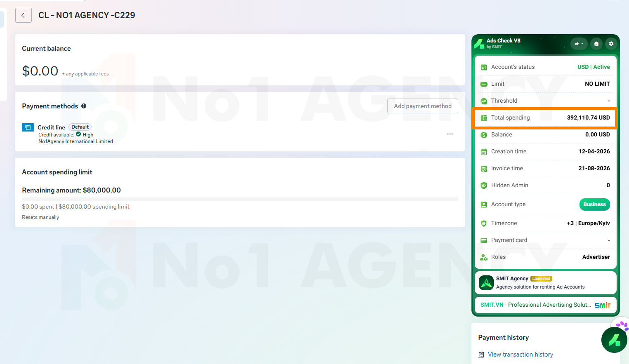The image size is (629, 364).
Task: Click the Threshold row icon
Action: [484, 101]
